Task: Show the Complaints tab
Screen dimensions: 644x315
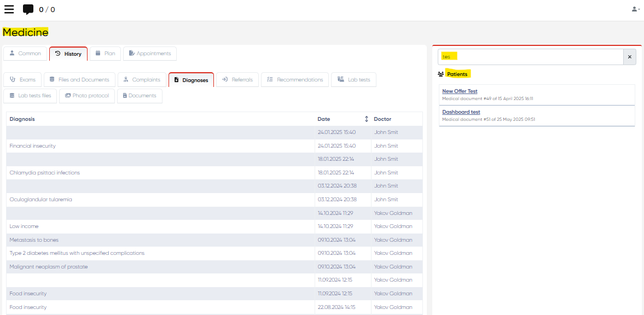Action: point(142,80)
